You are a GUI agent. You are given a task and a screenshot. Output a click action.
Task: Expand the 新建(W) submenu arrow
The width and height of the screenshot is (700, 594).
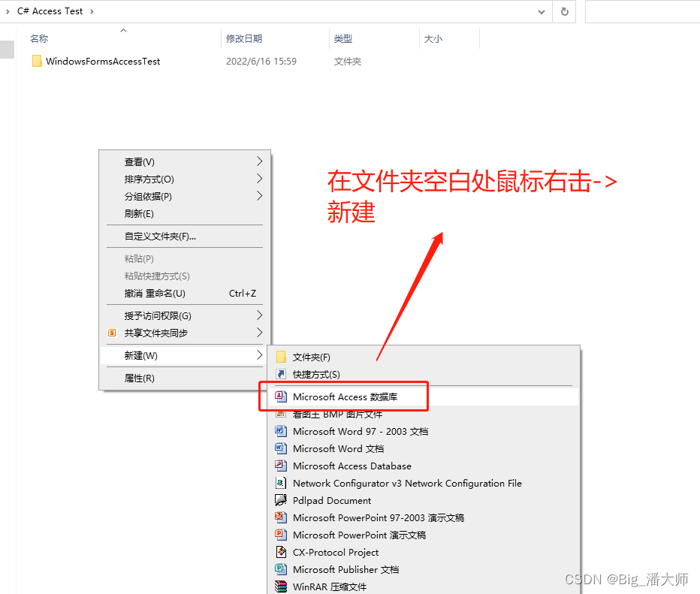pos(259,355)
